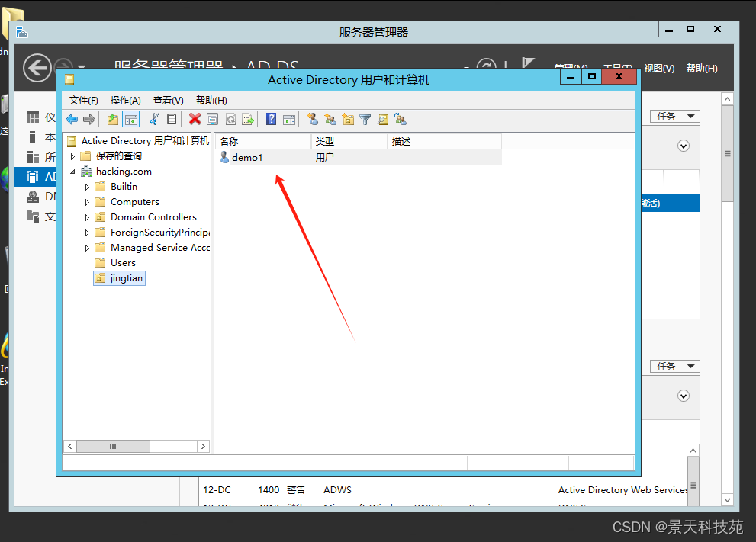756x542 pixels.
Task: Sort the list by the 类型 column
Action: coord(349,141)
